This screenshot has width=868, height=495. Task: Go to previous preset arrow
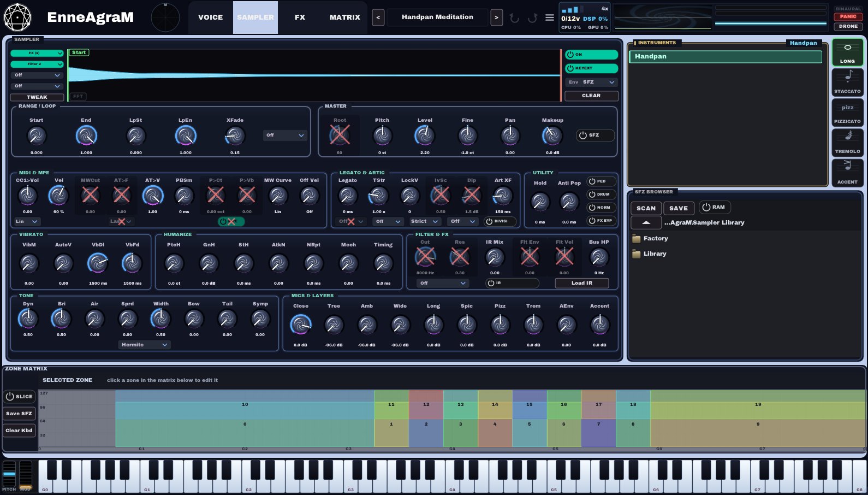click(x=378, y=17)
